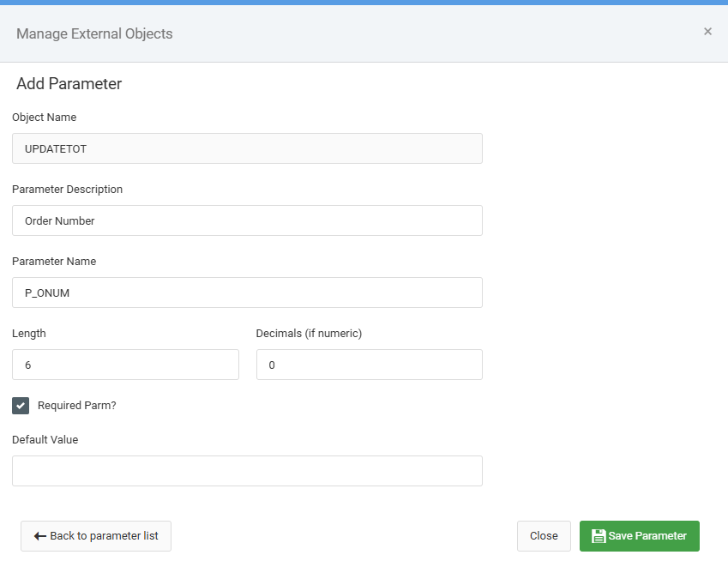The image size is (728, 567).
Task: Click the Parameter Description input with Order Number
Action: (247, 220)
